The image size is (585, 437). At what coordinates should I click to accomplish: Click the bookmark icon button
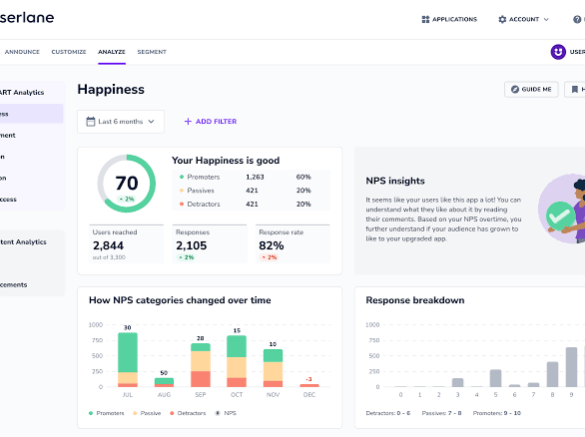point(575,90)
